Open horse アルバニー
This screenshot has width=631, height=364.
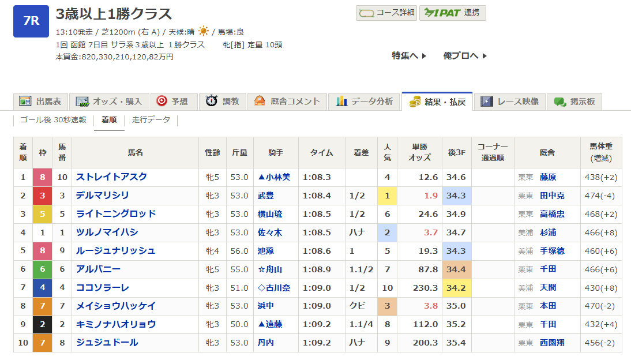98,269
